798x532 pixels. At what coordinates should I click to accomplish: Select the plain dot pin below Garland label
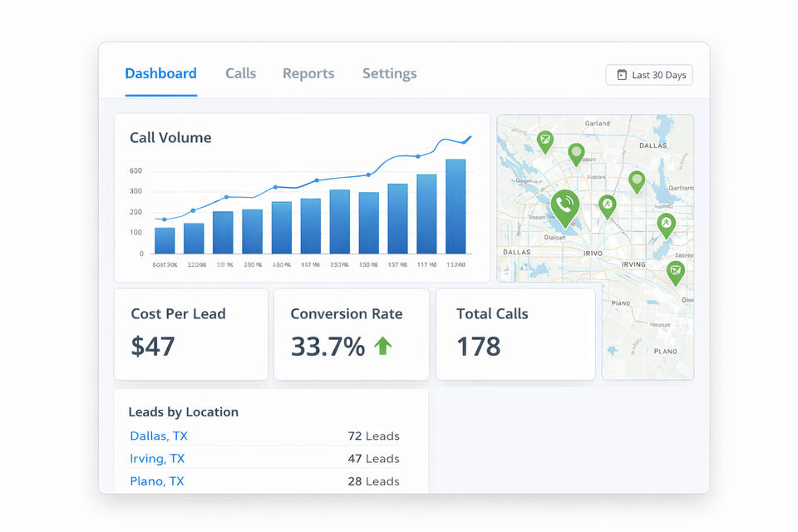click(x=576, y=153)
